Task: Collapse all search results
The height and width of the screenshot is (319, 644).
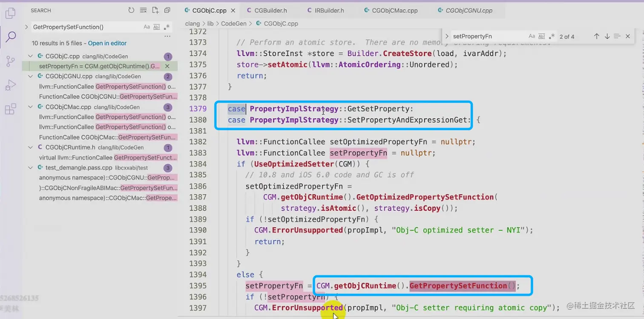Action: 167,10
